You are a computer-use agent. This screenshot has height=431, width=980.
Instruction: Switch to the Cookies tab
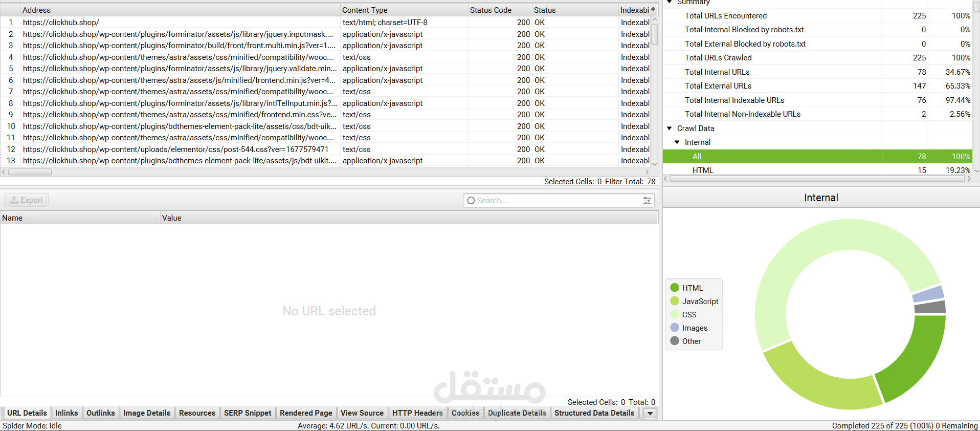coord(465,413)
